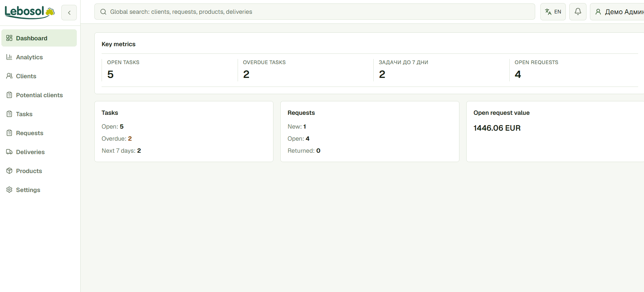Go to Requests in the sidebar
This screenshot has width=644, height=292.
(39, 133)
